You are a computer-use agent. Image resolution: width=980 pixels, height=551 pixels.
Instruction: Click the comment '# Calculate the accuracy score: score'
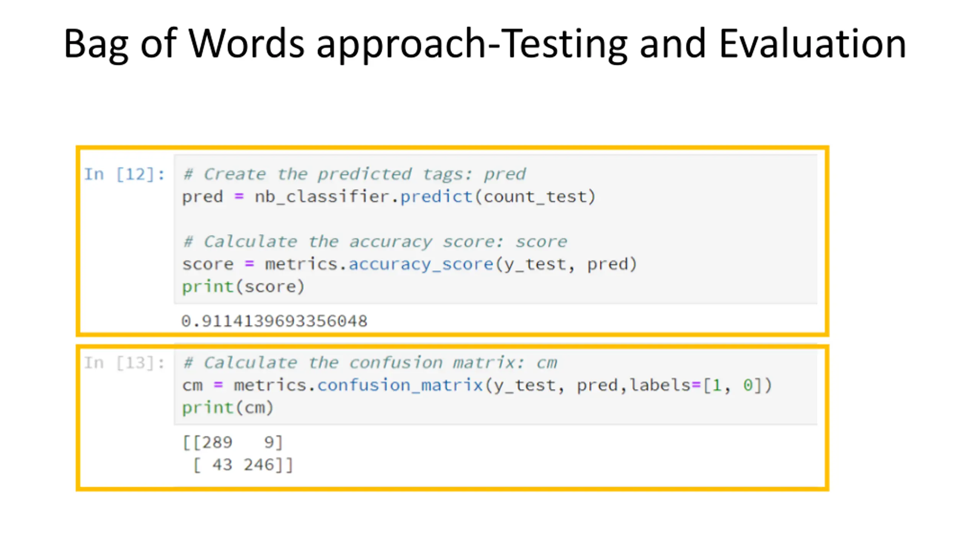click(x=375, y=242)
